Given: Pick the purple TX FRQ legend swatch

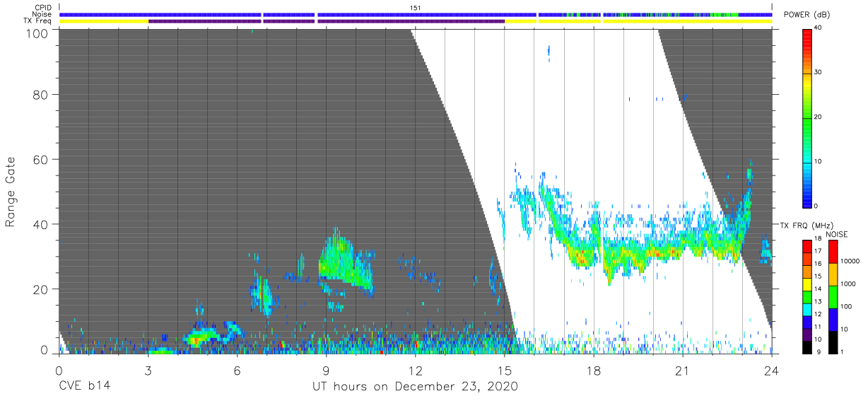Looking at the screenshot, I should [807, 336].
